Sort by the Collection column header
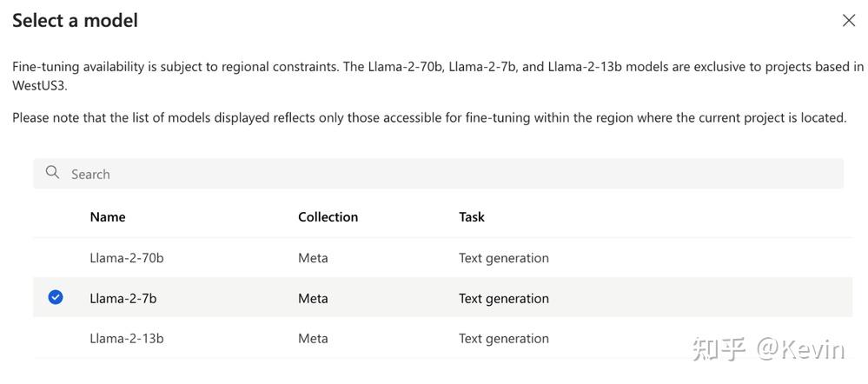This screenshot has width=868, height=384. click(328, 217)
